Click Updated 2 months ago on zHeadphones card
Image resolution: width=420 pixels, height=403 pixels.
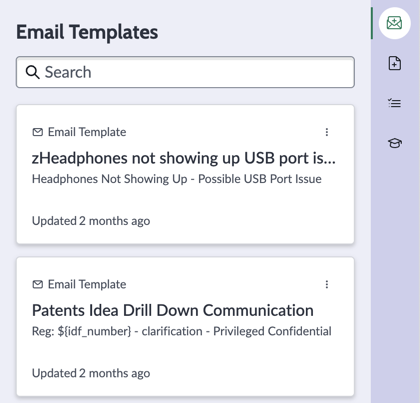click(91, 221)
